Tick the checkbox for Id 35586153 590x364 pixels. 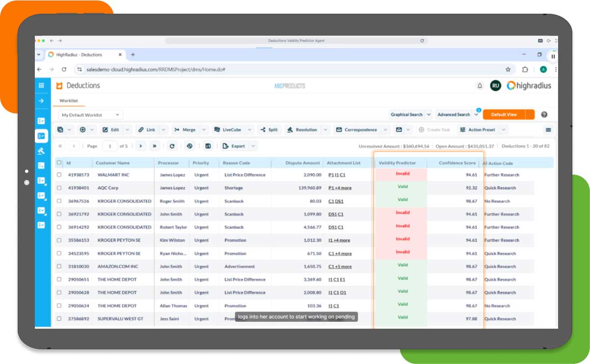tap(59, 240)
